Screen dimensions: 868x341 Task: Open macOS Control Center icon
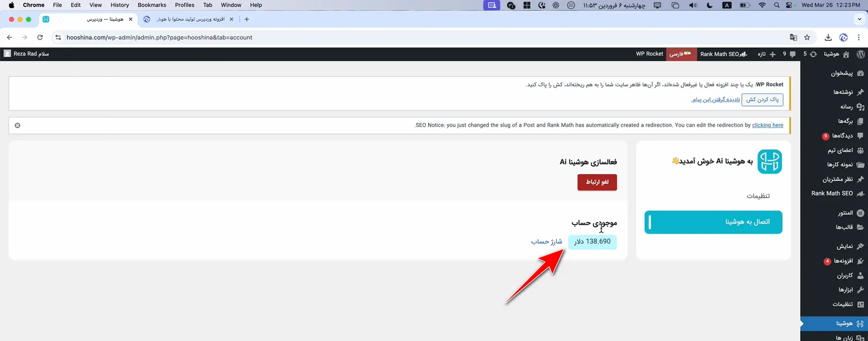coord(789,5)
